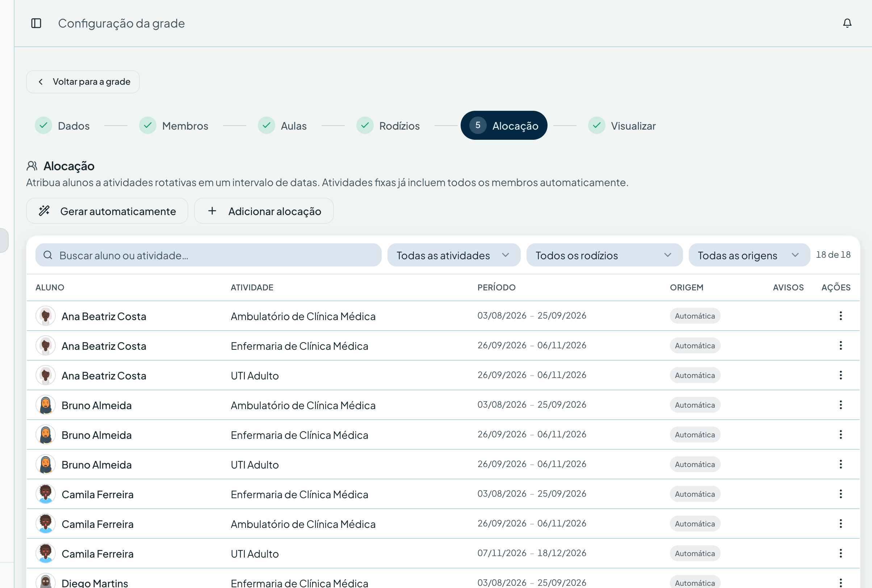Open actions menu for Ana Beatriz Costa Enfermaria row

(x=840, y=345)
